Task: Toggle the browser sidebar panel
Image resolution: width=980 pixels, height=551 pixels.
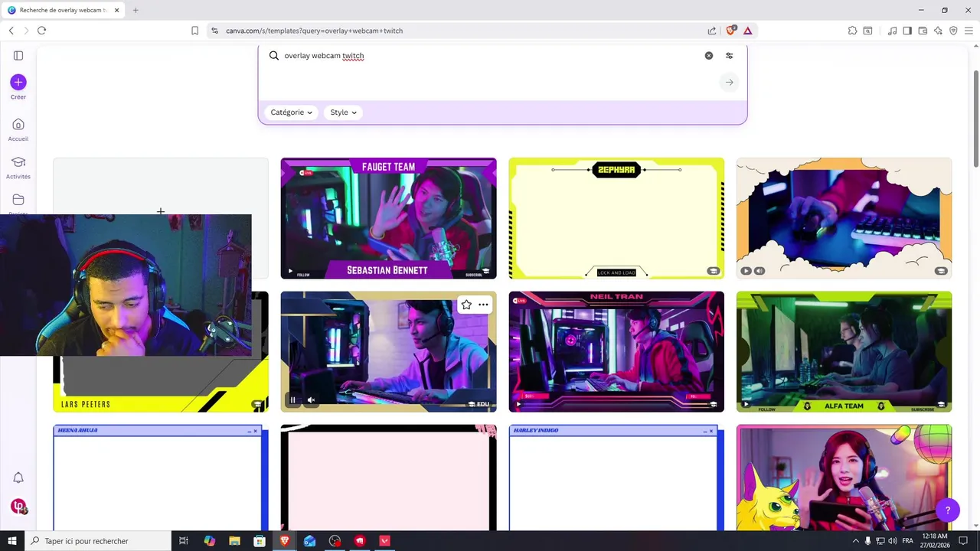Action: [907, 31]
